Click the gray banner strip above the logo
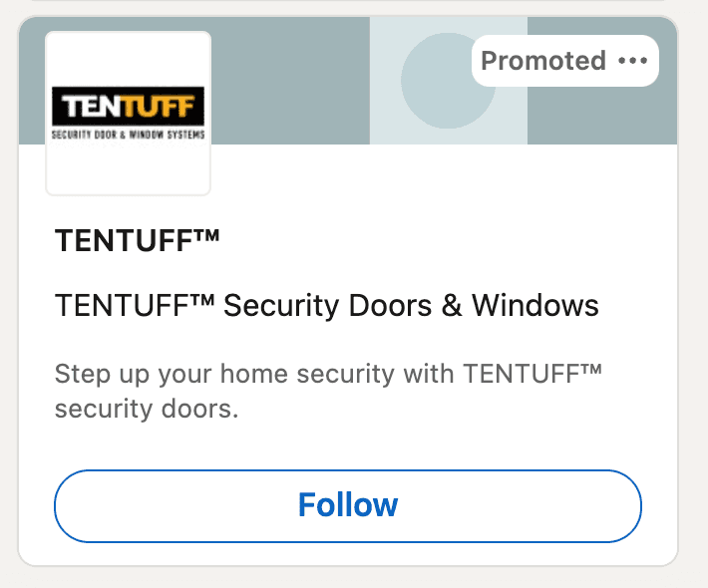This screenshot has height=588, width=708. [128, 24]
